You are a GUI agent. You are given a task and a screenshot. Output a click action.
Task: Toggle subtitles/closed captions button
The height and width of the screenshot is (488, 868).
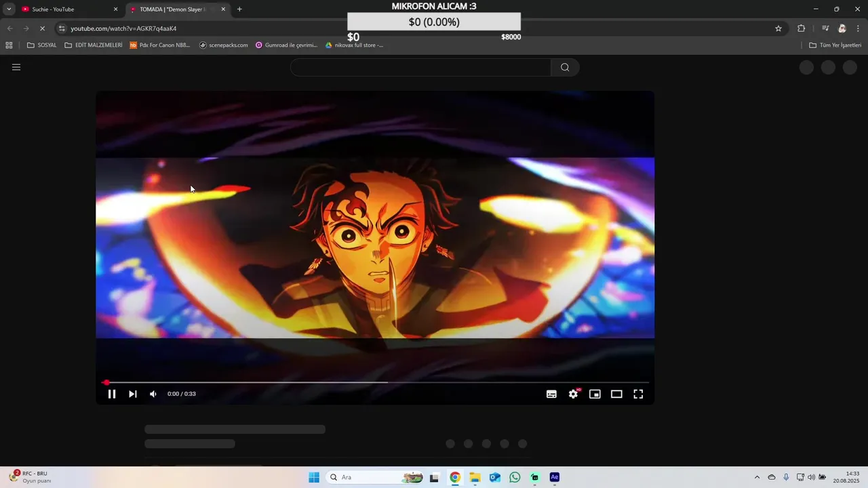click(552, 394)
